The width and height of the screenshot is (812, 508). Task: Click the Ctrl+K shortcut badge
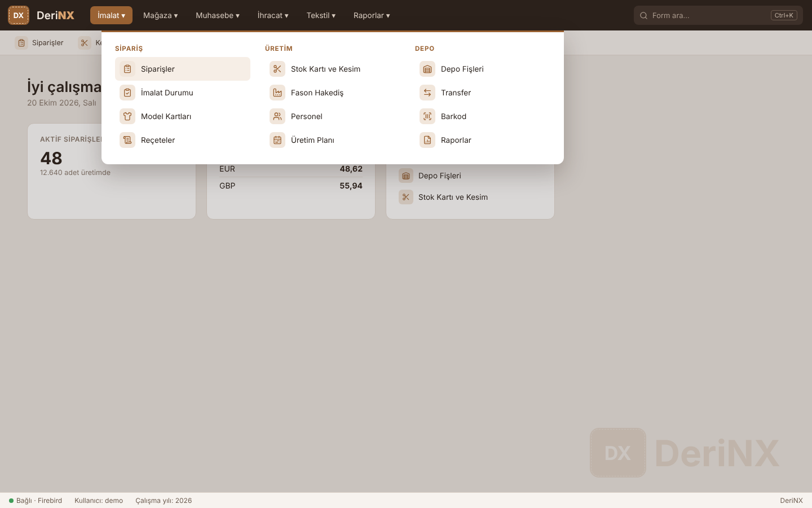pyautogui.click(x=784, y=15)
